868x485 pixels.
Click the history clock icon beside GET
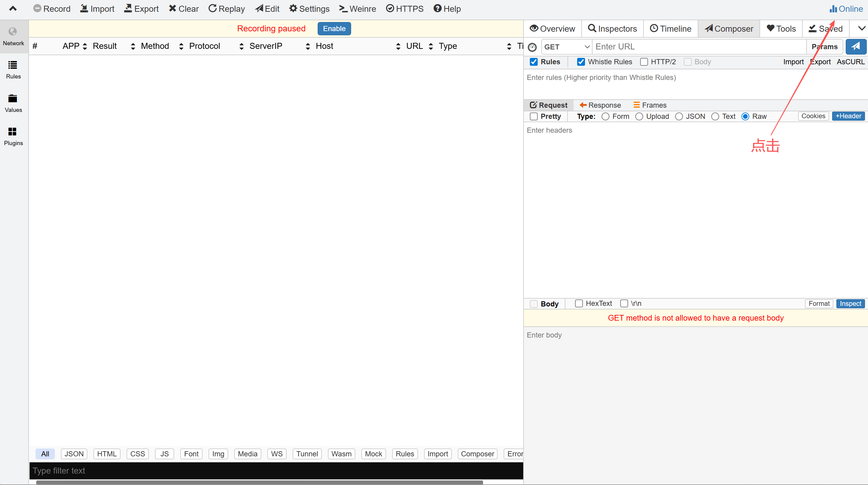tap(532, 47)
